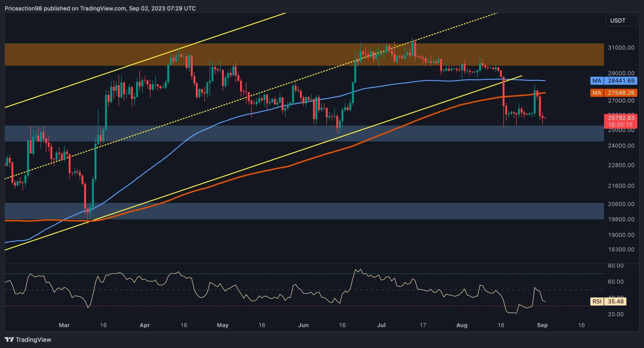The height and width of the screenshot is (348, 644).
Task: Click the May label on time axis
Action: [223, 325]
